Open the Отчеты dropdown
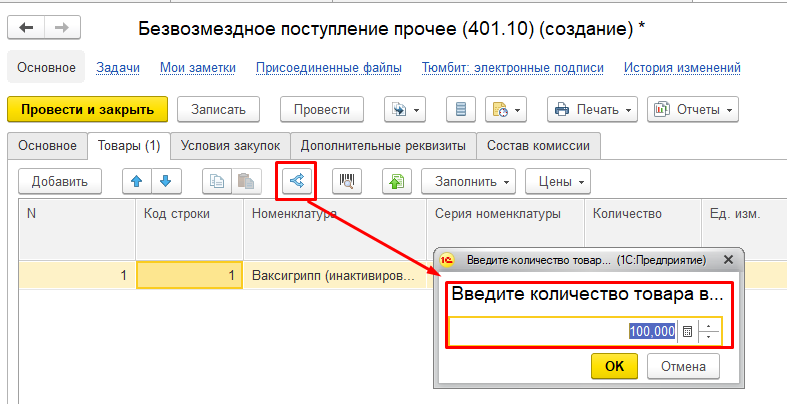787x404 pixels. pos(692,109)
